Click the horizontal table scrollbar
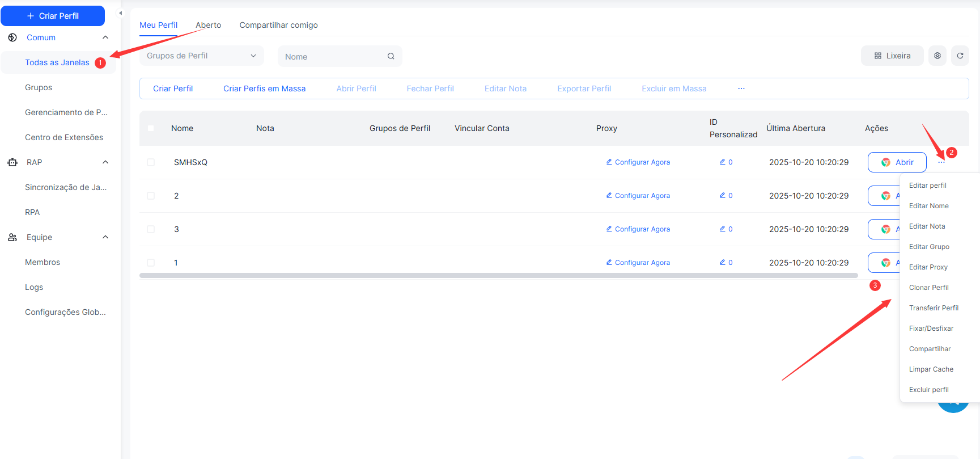This screenshot has height=459, width=980. click(x=498, y=276)
